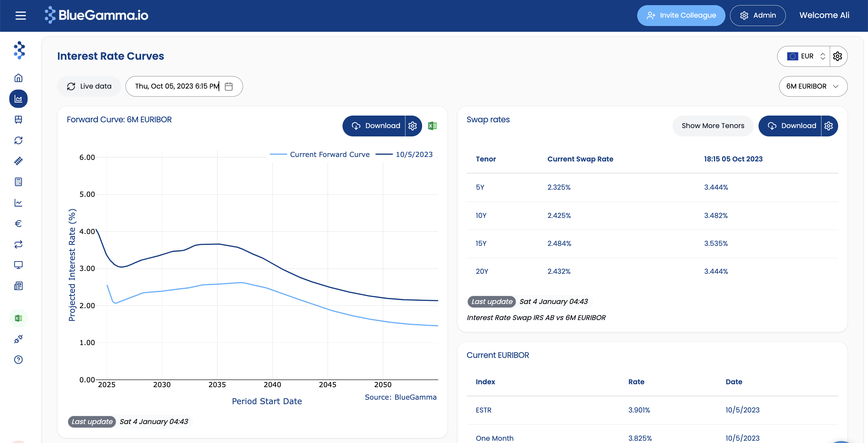Click the Index column header

click(485, 382)
